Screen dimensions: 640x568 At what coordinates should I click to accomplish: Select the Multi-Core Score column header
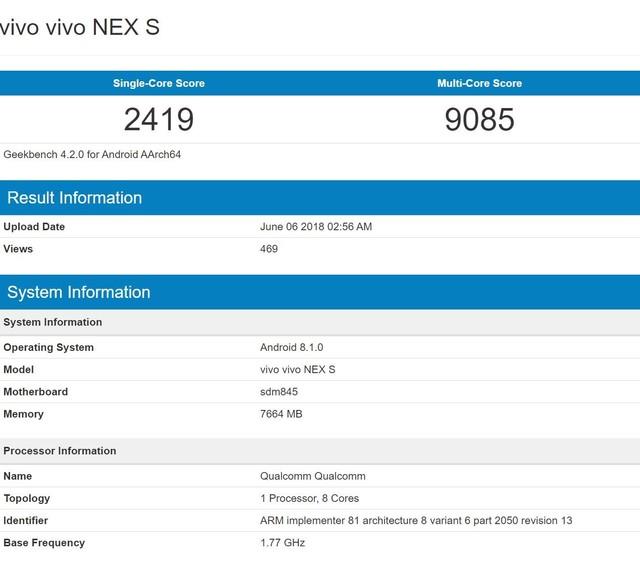click(x=479, y=83)
